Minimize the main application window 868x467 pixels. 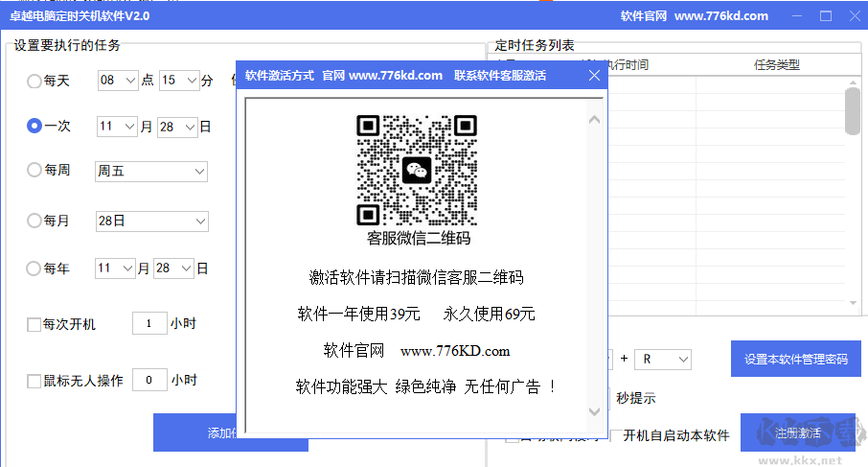pos(797,16)
